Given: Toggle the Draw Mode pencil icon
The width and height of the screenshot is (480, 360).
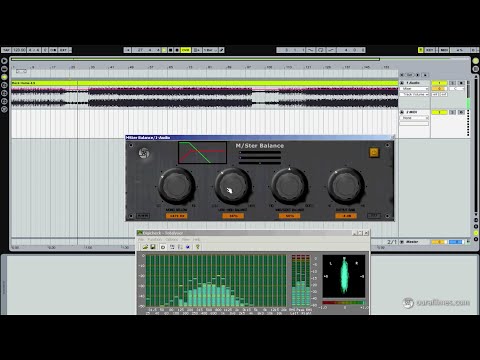Looking at the screenshot, I should pos(221,50).
